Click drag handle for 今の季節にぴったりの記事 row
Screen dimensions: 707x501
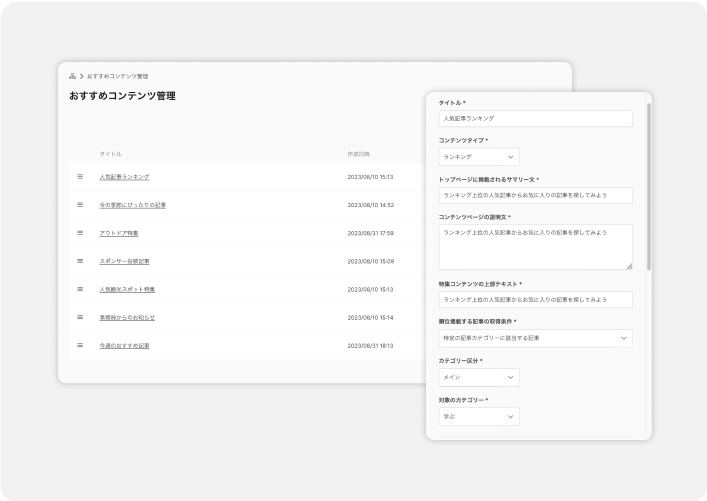81,205
